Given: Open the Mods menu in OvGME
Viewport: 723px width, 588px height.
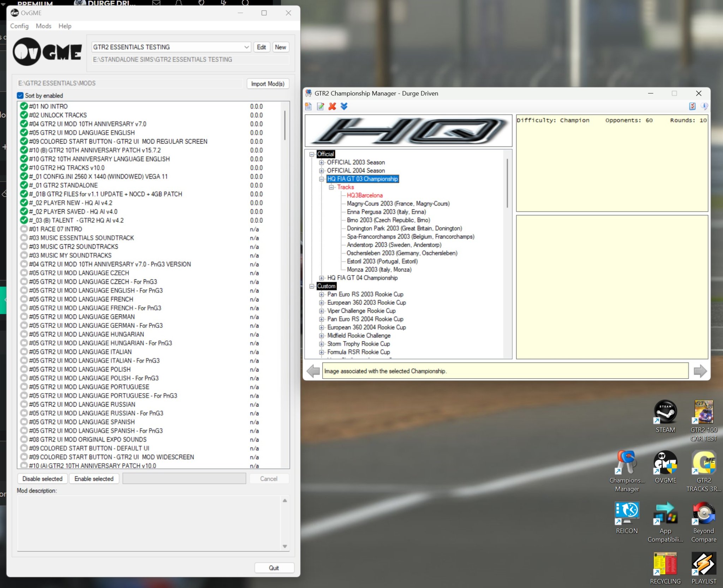Looking at the screenshot, I should coord(43,26).
